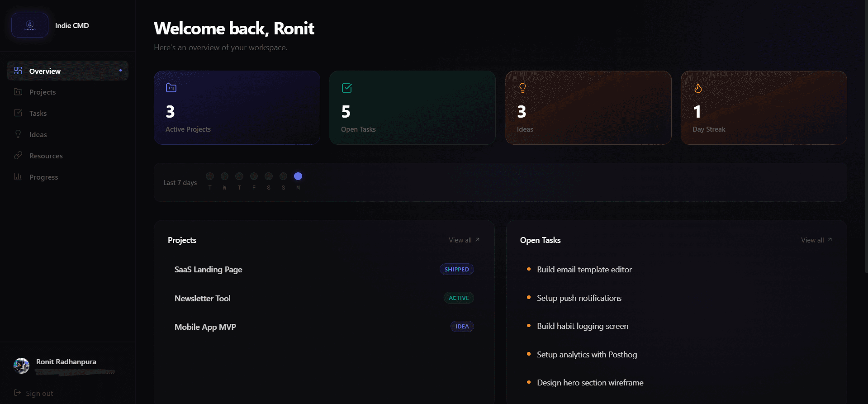Open View all link in Open Tasks panel
This screenshot has height=404, width=868.
[x=816, y=240]
